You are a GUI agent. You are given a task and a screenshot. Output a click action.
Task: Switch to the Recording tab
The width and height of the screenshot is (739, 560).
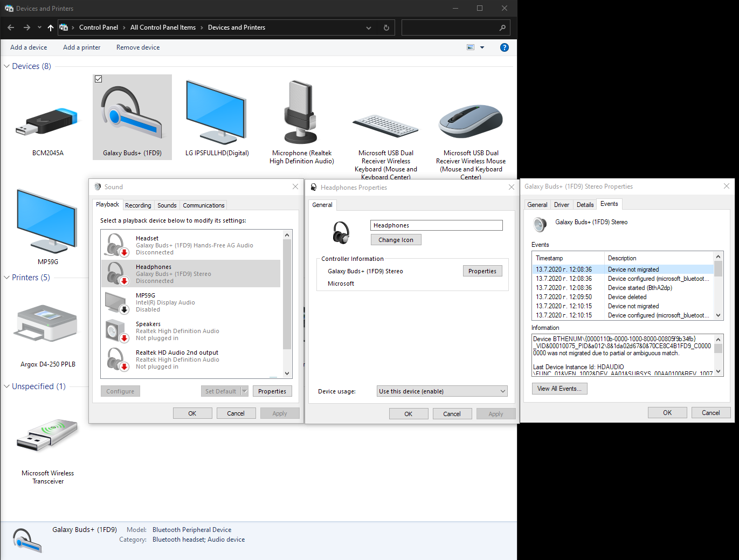pos(138,205)
